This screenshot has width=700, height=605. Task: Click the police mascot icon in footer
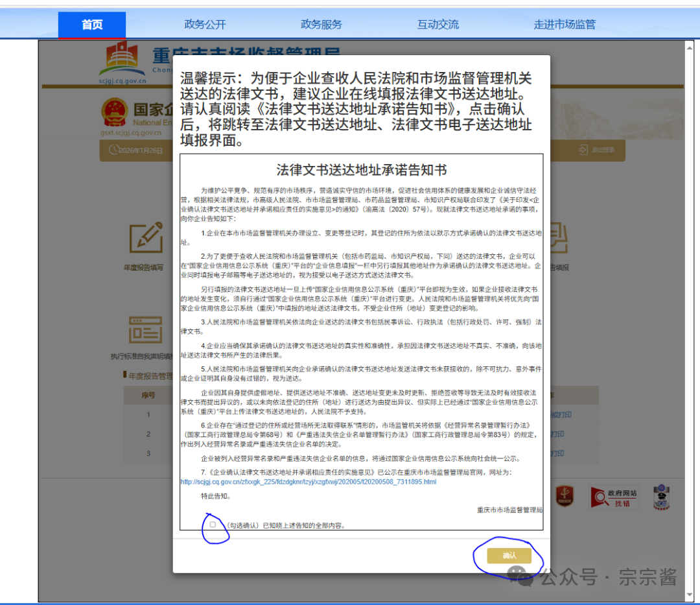[660, 496]
